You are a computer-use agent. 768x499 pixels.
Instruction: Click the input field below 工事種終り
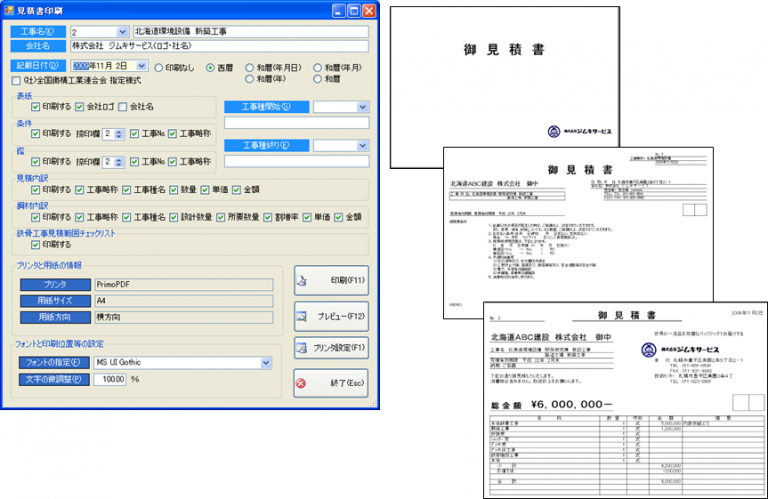(x=297, y=161)
